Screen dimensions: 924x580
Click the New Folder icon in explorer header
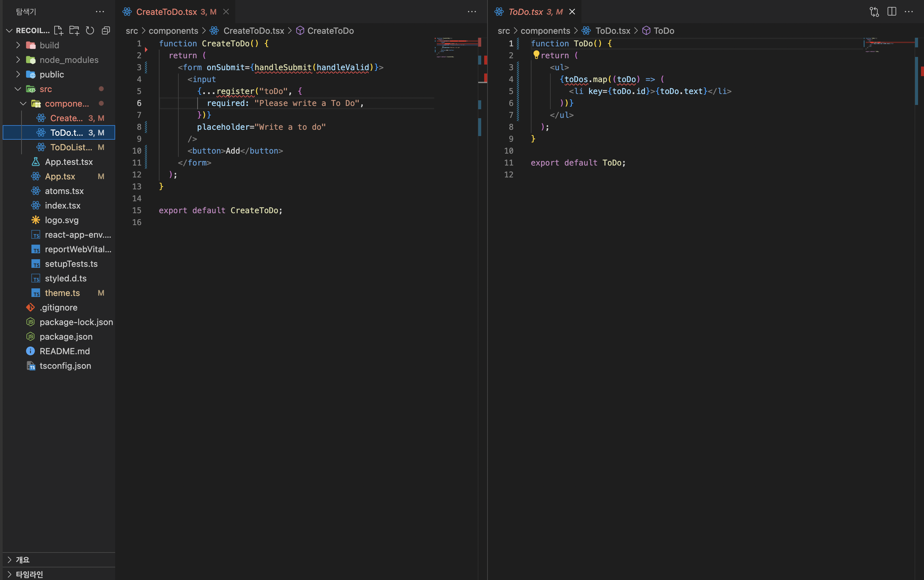74,31
